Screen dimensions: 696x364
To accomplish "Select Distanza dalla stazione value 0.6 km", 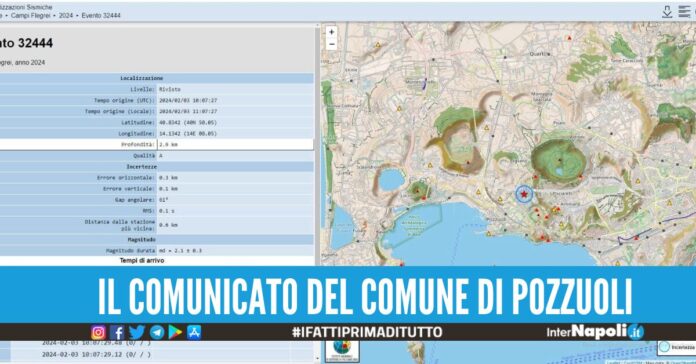I will click(x=168, y=225).
